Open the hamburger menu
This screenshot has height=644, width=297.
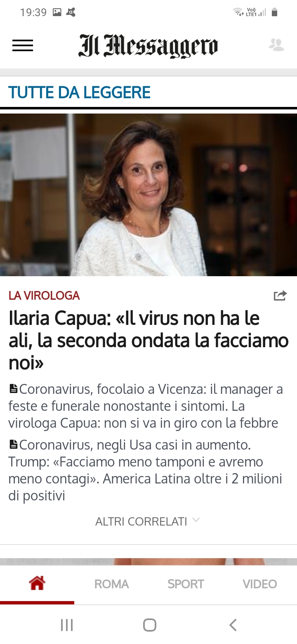click(x=23, y=45)
